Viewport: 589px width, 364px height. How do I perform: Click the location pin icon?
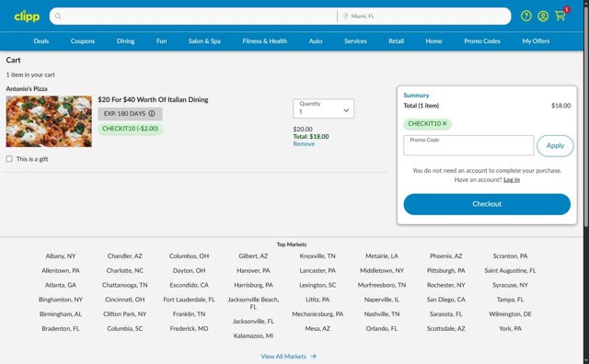tap(346, 17)
